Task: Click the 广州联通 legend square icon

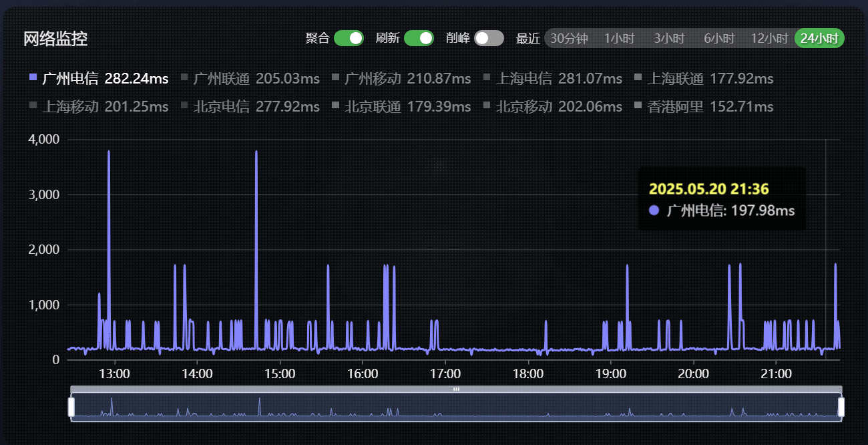Action: [x=184, y=78]
